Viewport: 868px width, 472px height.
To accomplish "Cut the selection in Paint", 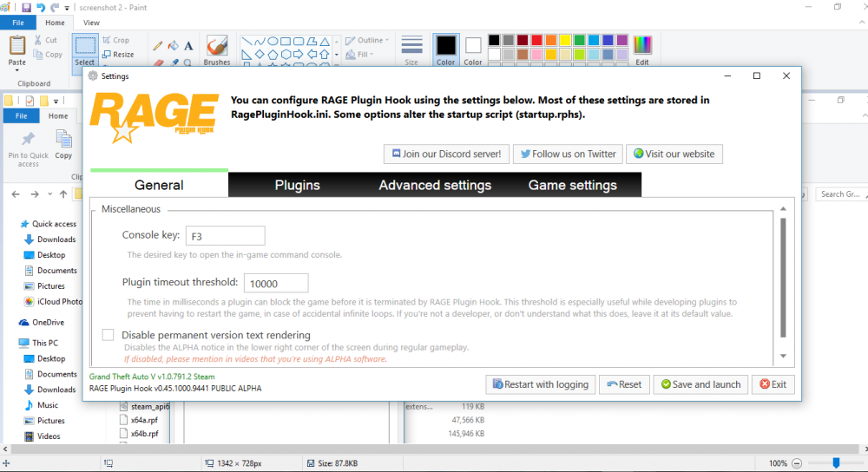I will pos(46,40).
